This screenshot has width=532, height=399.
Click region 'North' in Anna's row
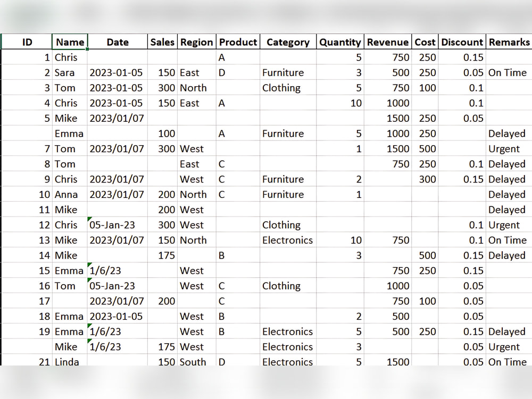click(196, 194)
